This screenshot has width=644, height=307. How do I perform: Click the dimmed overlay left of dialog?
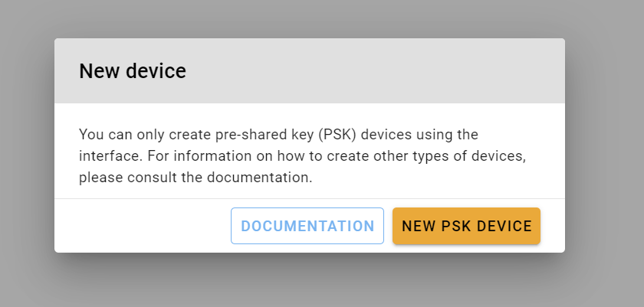(x=26, y=153)
